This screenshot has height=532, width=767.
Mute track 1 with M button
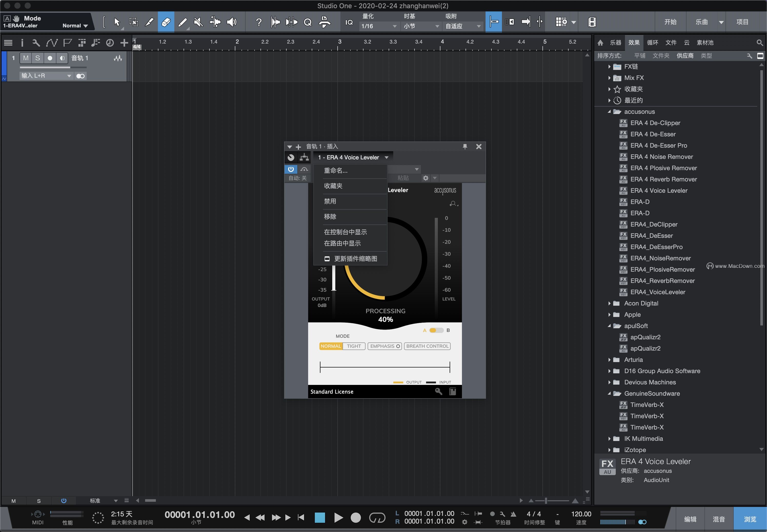pyautogui.click(x=26, y=58)
